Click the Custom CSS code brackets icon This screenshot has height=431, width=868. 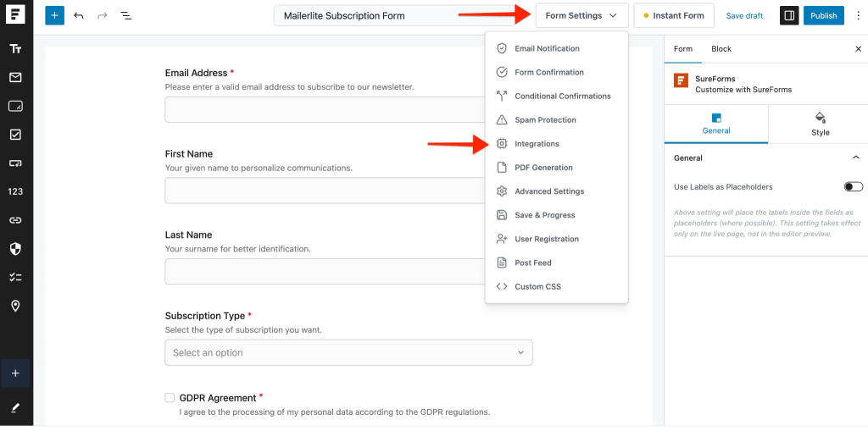pos(502,286)
